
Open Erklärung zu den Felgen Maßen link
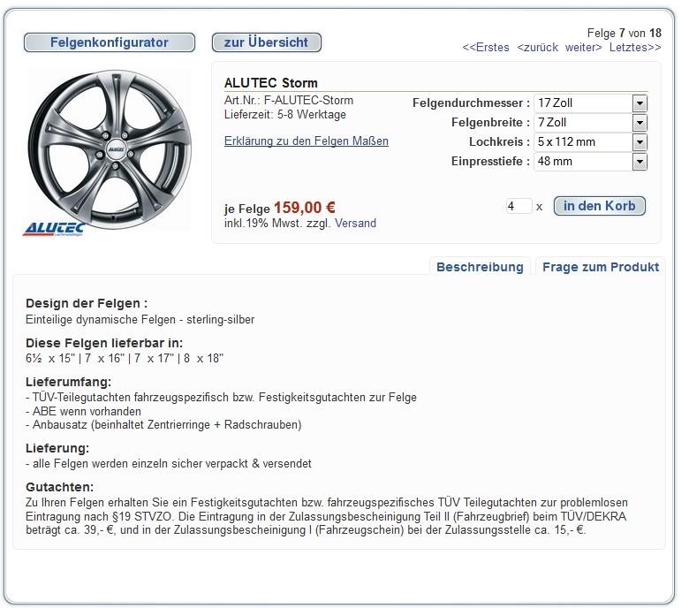click(307, 141)
